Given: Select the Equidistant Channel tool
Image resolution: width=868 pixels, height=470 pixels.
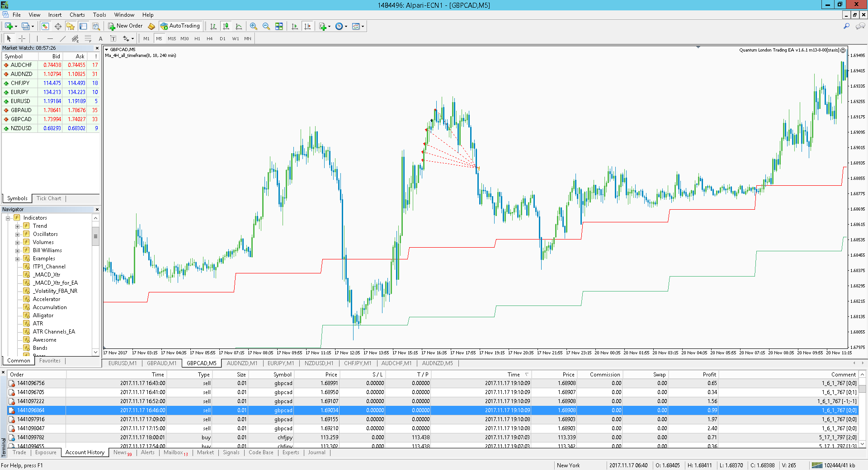Looking at the screenshot, I should [75, 38].
